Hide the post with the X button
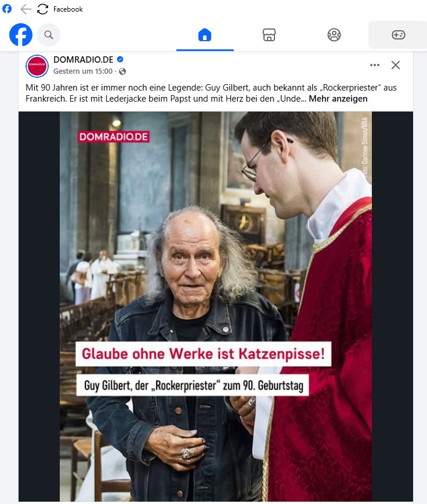427x504 pixels. [396, 65]
